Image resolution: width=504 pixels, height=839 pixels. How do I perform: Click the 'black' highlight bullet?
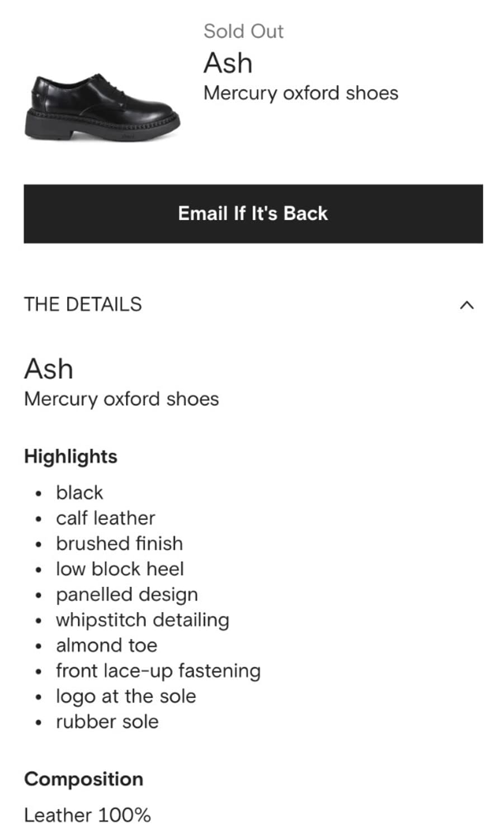(79, 492)
